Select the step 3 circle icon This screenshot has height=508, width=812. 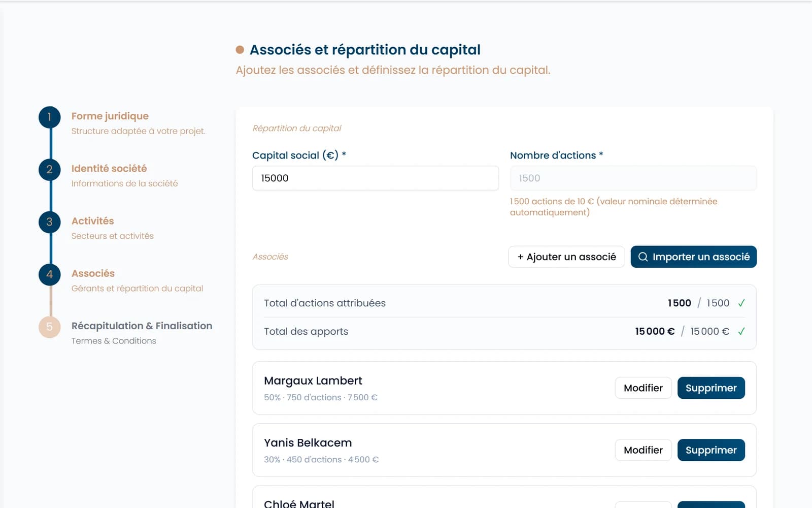(x=50, y=222)
